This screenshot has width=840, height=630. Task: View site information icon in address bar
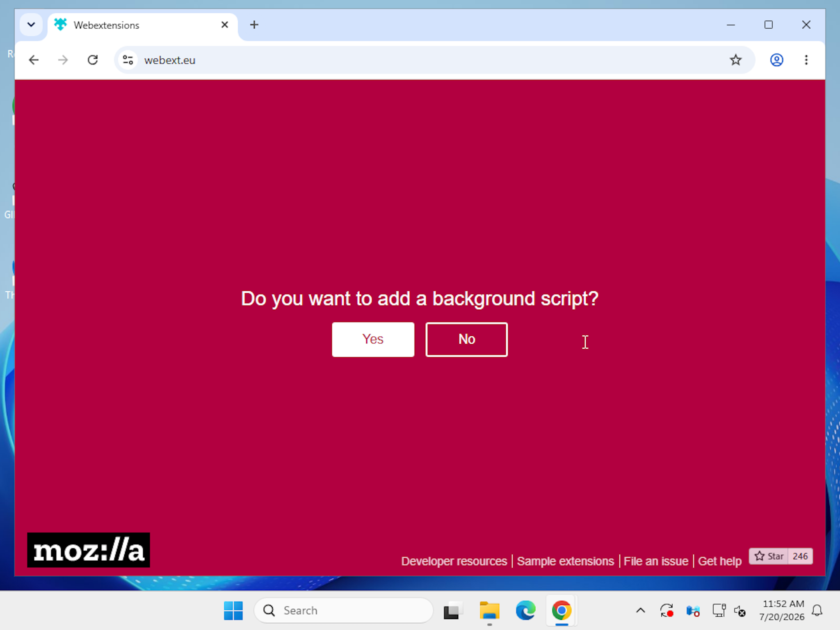coord(128,60)
